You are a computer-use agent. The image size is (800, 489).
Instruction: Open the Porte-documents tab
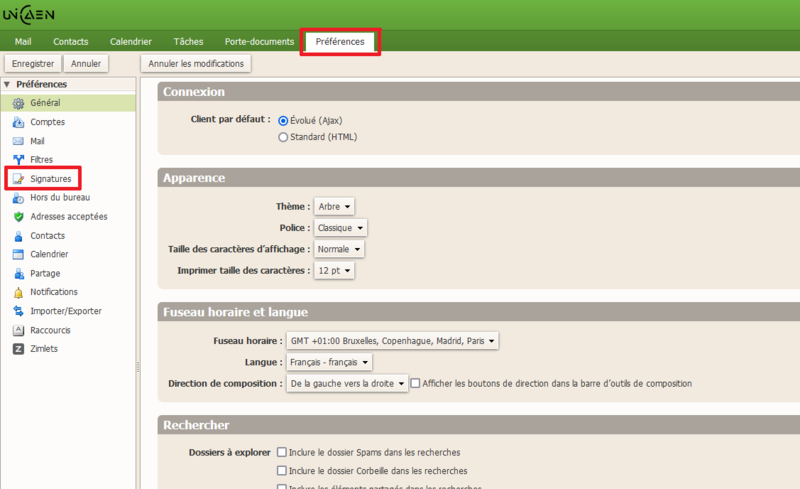pyautogui.click(x=259, y=42)
